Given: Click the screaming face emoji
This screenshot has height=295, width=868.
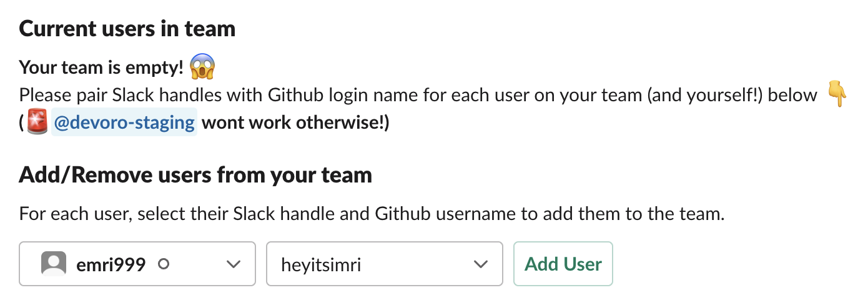Looking at the screenshot, I should 203,66.
